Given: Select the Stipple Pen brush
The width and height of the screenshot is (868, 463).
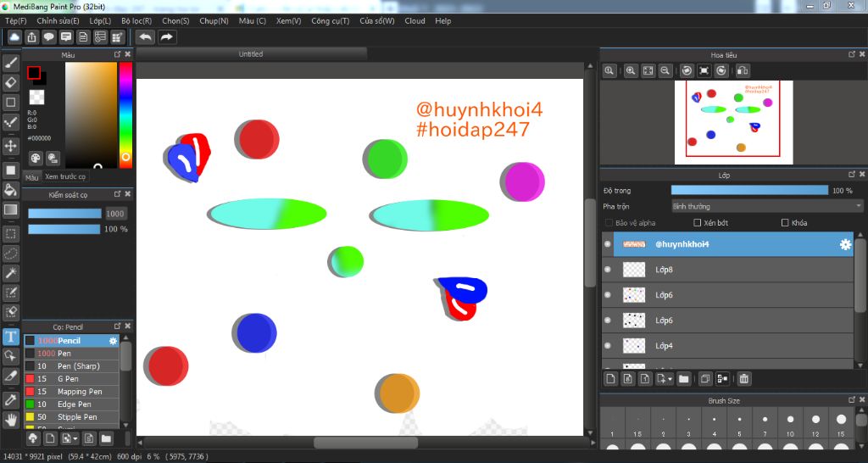Looking at the screenshot, I should pyautogui.click(x=71, y=417).
